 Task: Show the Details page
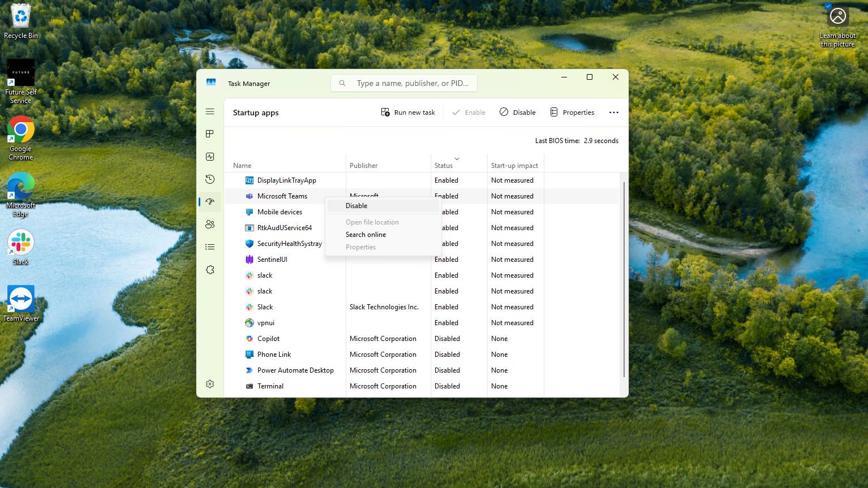pyautogui.click(x=210, y=247)
